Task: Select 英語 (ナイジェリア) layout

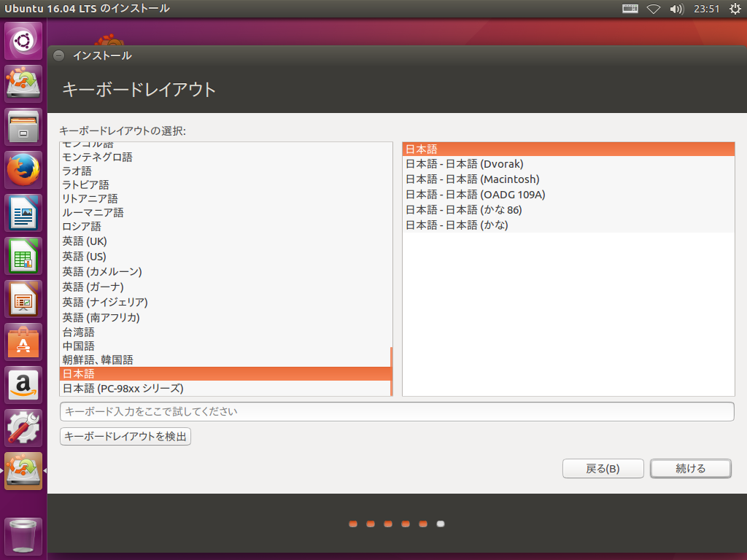Action: click(x=225, y=303)
